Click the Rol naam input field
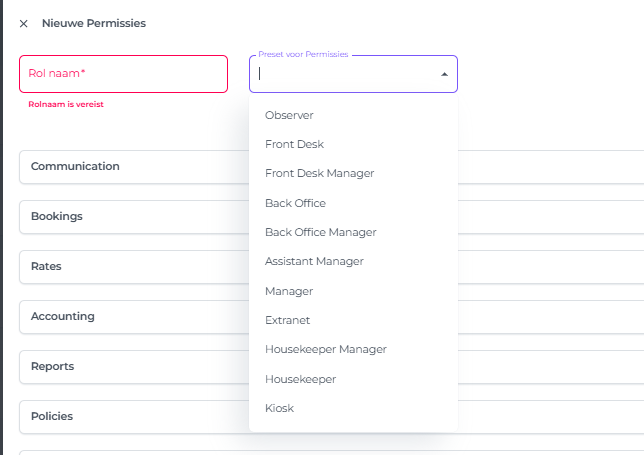This screenshot has height=455, width=644. [x=123, y=73]
